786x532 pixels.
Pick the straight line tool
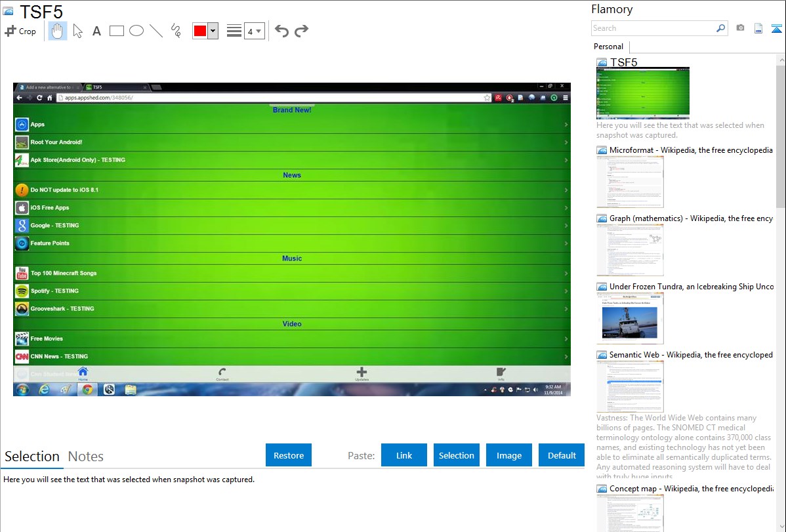point(156,31)
